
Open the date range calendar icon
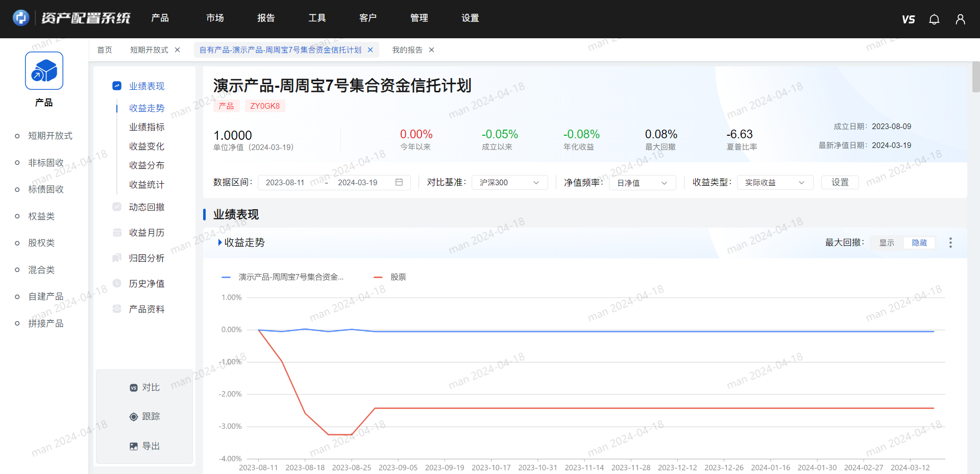tap(399, 182)
